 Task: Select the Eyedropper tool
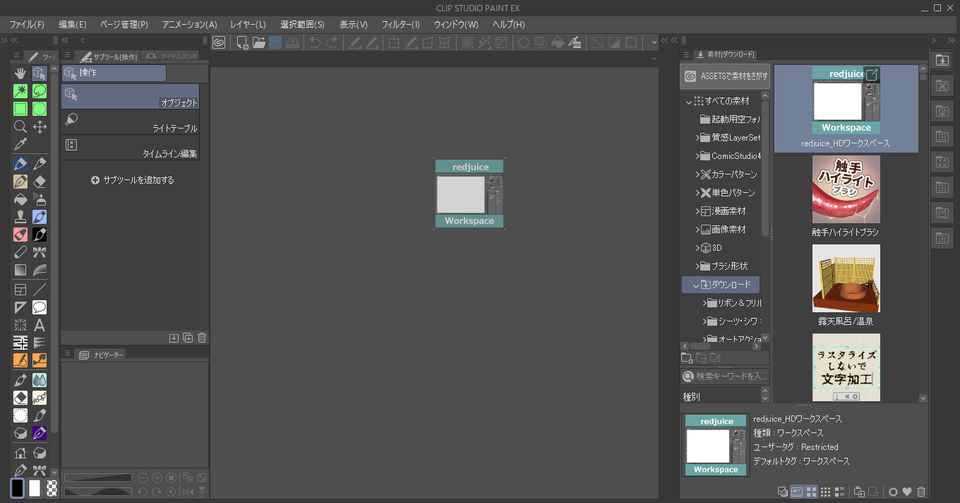pyautogui.click(x=20, y=144)
